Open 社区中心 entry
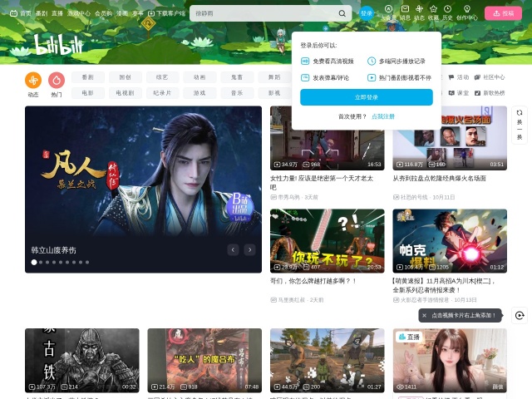This screenshot has width=532, height=399. (x=490, y=77)
